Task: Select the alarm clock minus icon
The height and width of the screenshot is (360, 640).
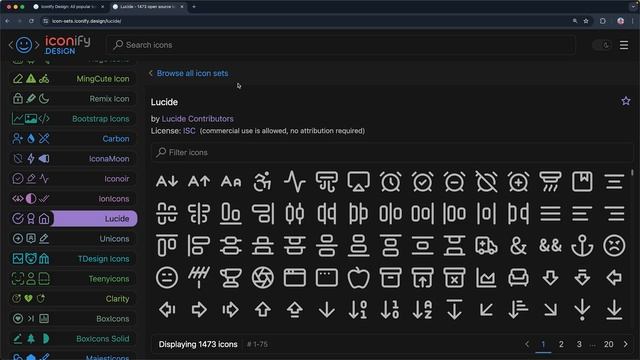Action: click(x=454, y=181)
